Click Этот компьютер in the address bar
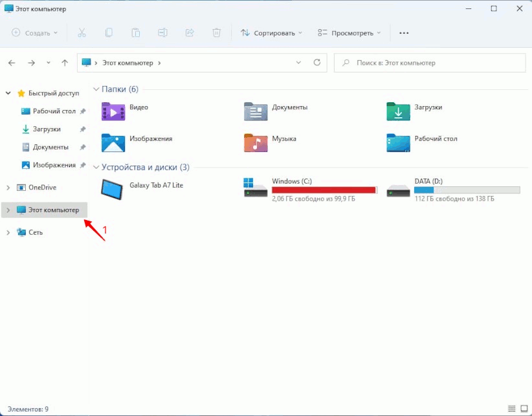 click(128, 63)
